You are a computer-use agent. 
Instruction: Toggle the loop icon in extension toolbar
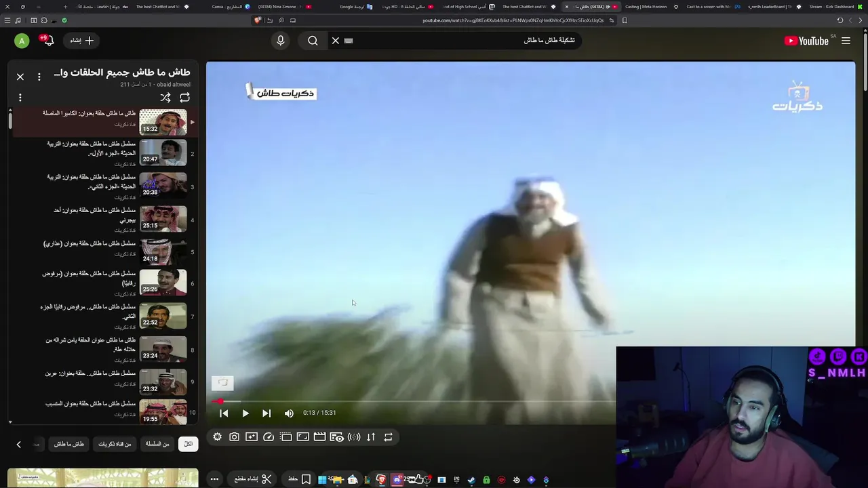[388, 437]
